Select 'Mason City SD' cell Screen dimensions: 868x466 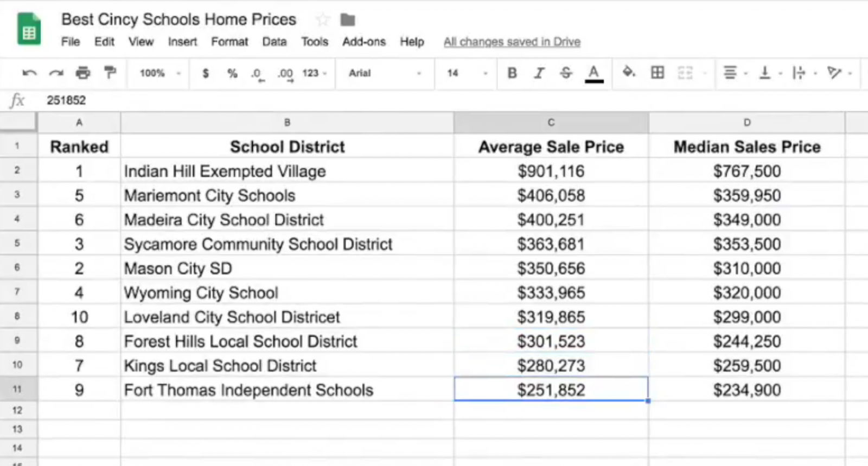(x=287, y=268)
